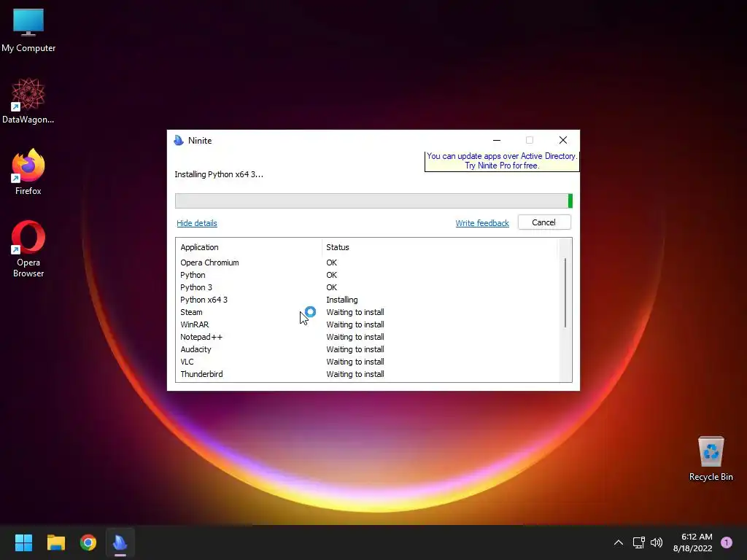The image size is (747, 560).
Task: Select the Opera Chromium row
Action: coord(367,262)
